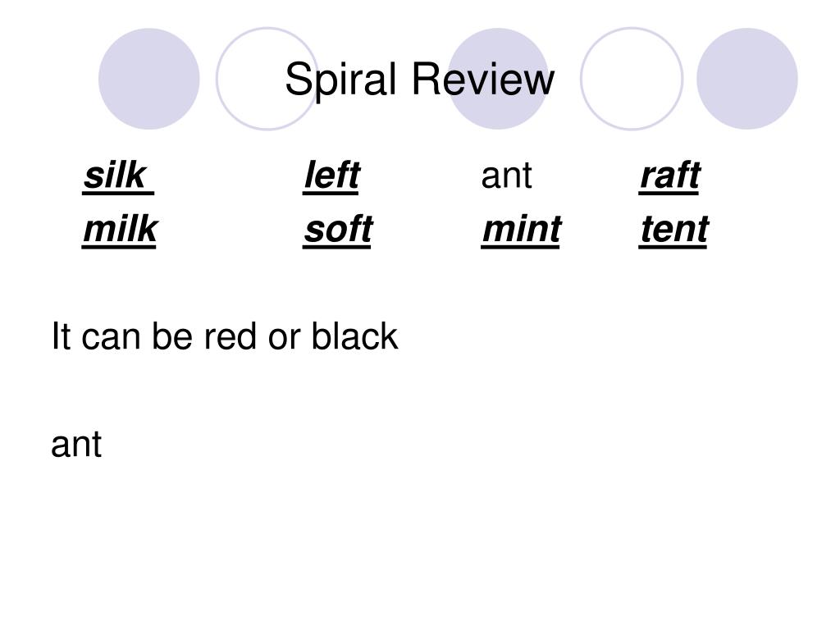This screenshot has height=630, width=840.
Task: Click the underlined word milk
Action: pyautogui.click(x=120, y=230)
